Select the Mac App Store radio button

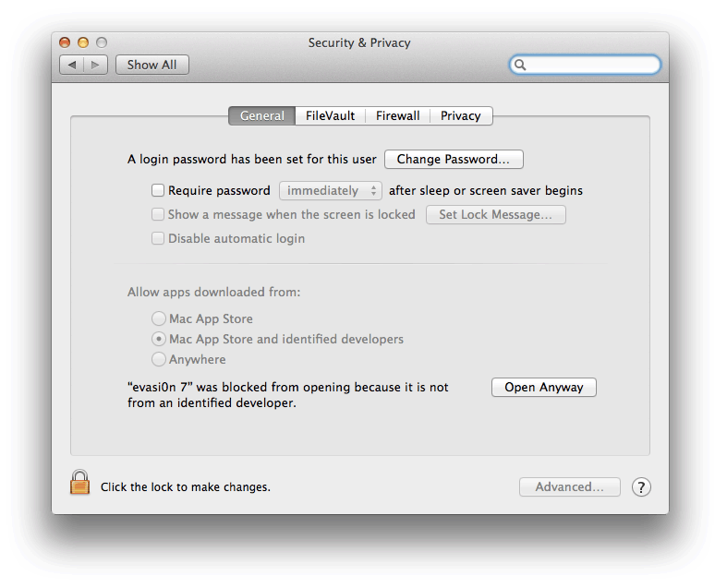click(x=159, y=318)
